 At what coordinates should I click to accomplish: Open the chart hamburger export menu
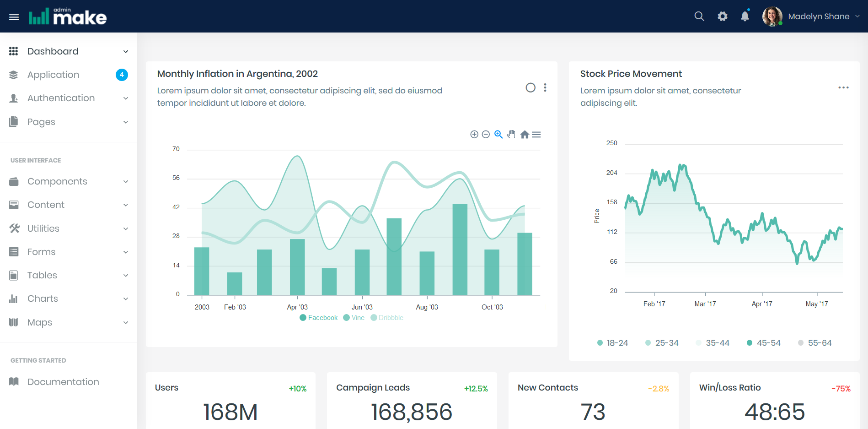point(536,134)
